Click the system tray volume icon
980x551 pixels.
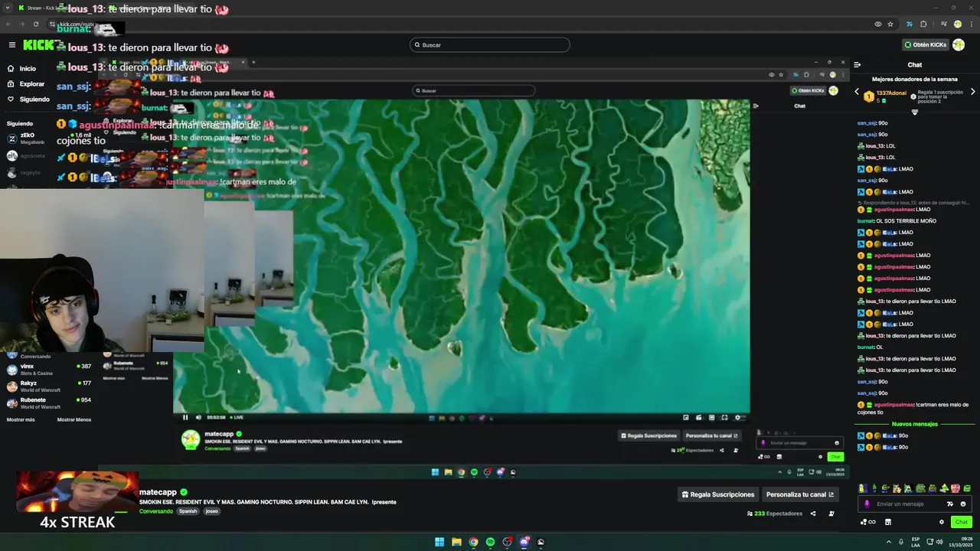coord(939,542)
